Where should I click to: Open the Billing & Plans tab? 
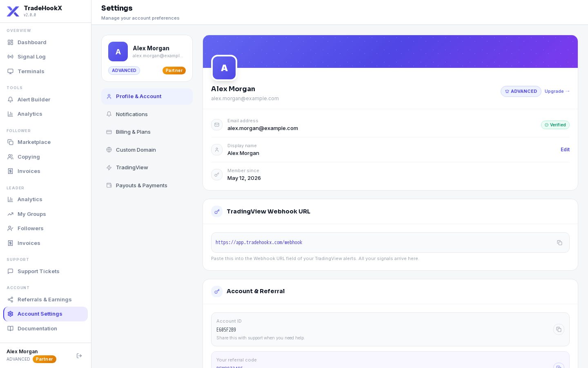pos(147,132)
